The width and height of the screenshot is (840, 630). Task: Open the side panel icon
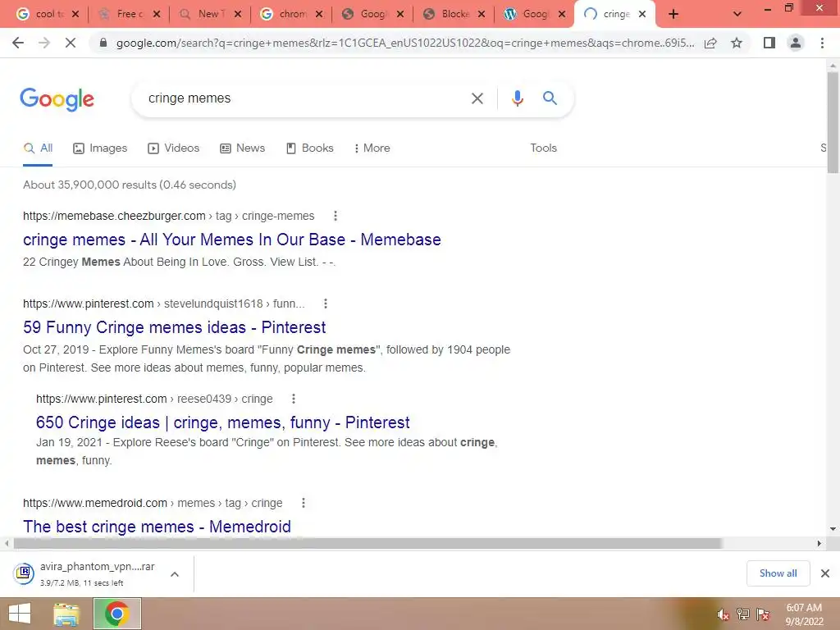pyautogui.click(x=769, y=43)
